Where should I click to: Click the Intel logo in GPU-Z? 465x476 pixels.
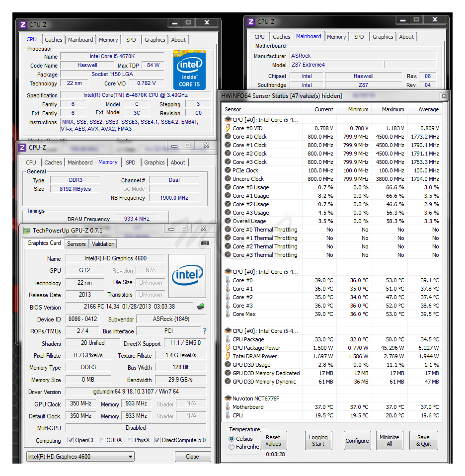187,276
